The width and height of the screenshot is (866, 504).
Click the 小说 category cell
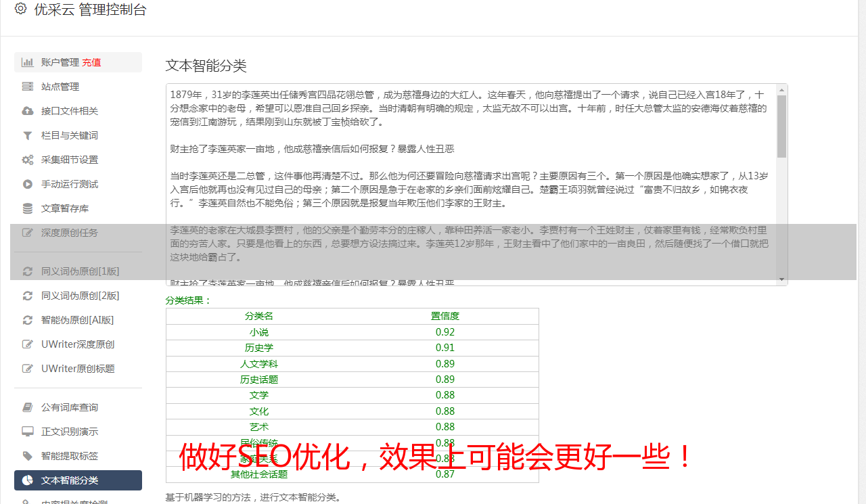pos(259,332)
